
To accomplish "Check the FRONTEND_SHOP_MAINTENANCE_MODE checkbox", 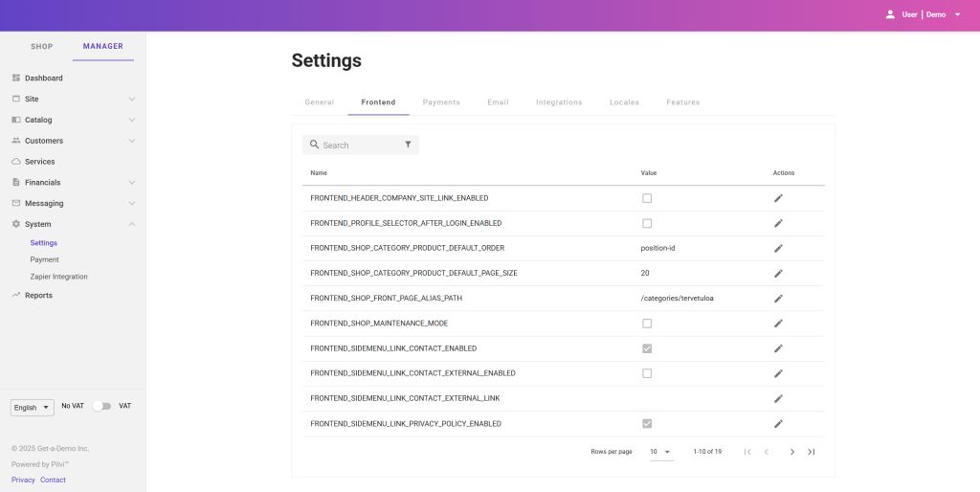I will tap(647, 324).
